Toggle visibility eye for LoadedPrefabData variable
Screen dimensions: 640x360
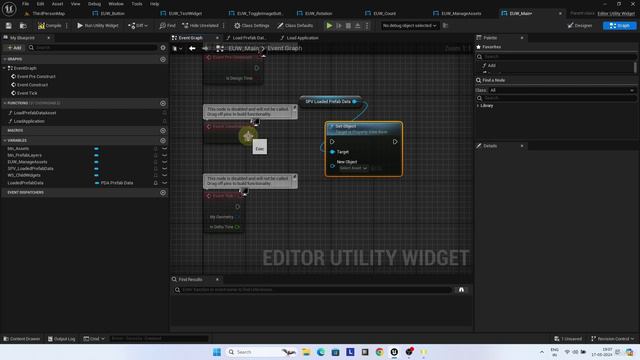164,183
